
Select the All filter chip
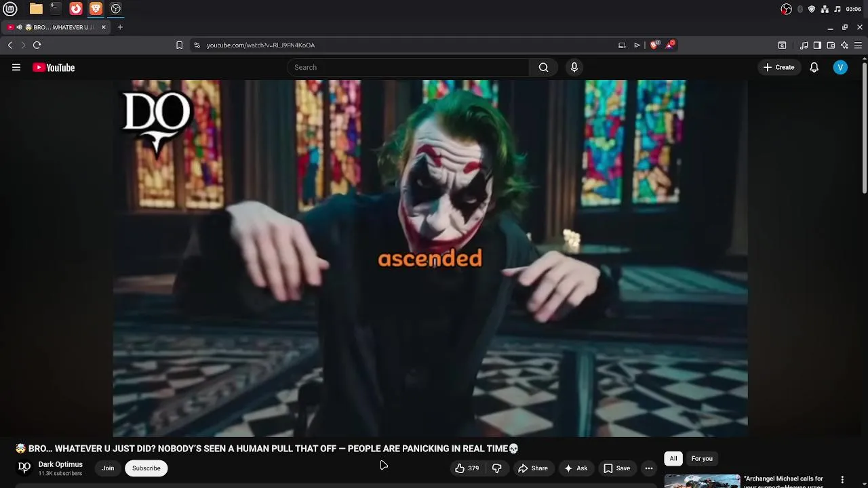[673, 459]
